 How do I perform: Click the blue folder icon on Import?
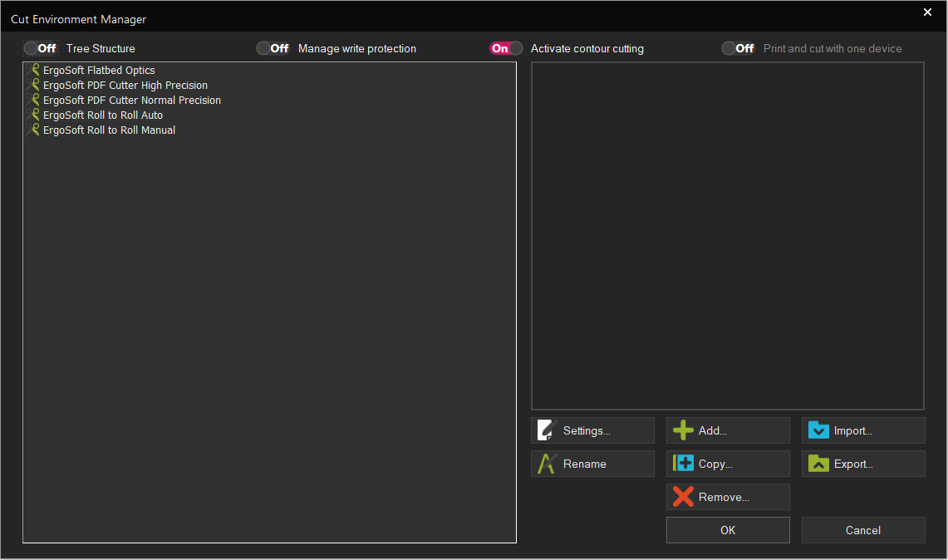[818, 430]
